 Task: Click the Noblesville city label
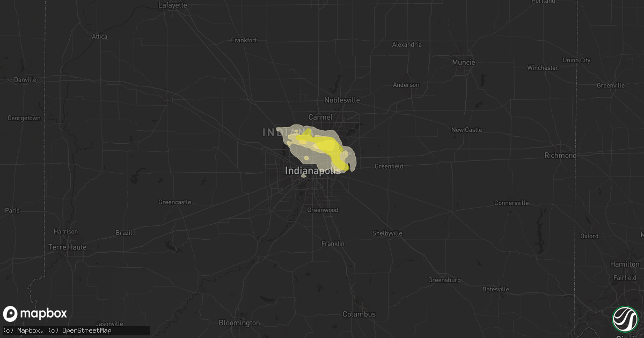[342, 100]
